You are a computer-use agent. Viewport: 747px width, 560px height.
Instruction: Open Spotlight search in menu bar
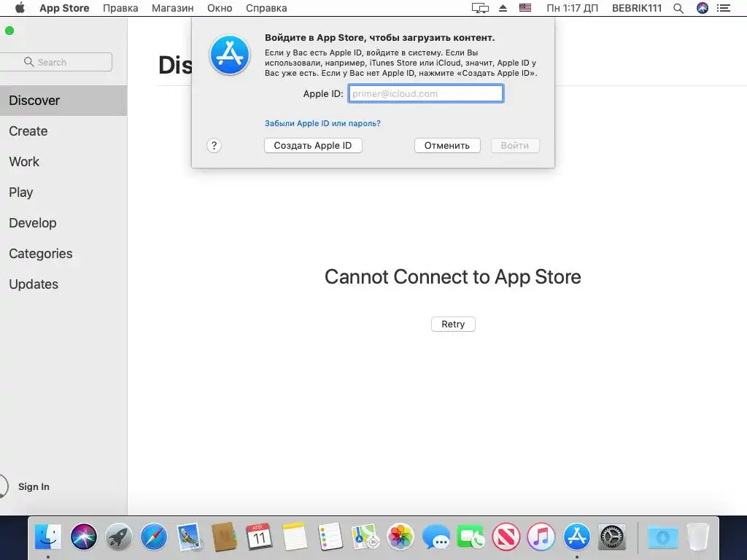(678, 8)
